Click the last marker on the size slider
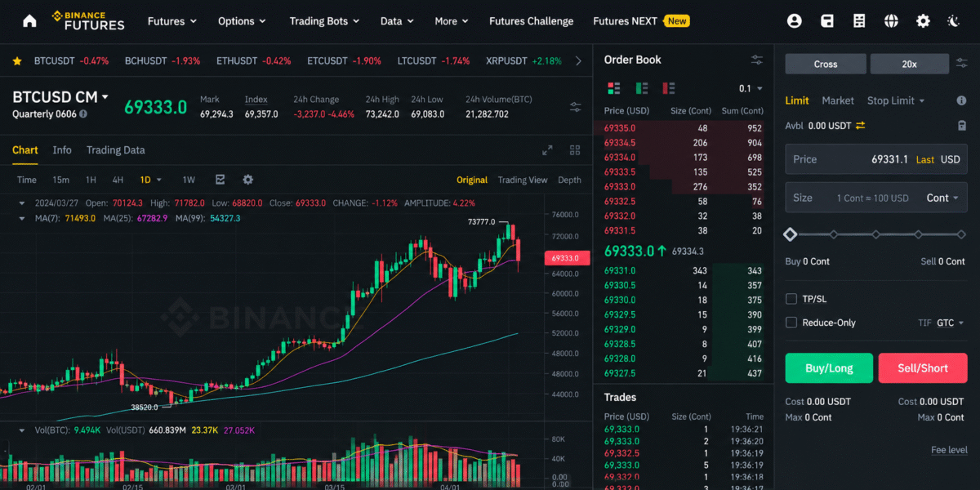Image resolution: width=980 pixels, height=490 pixels. tap(961, 234)
